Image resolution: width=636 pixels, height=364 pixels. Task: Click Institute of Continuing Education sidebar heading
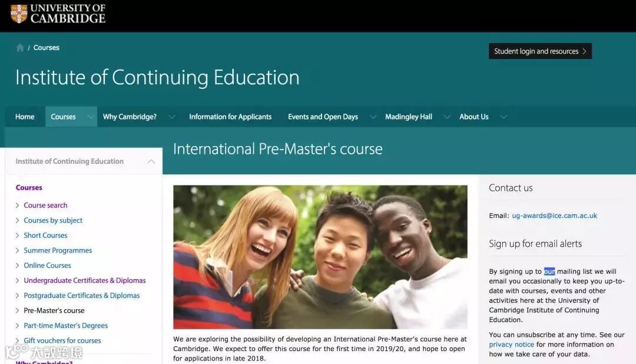tap(69, 161)
